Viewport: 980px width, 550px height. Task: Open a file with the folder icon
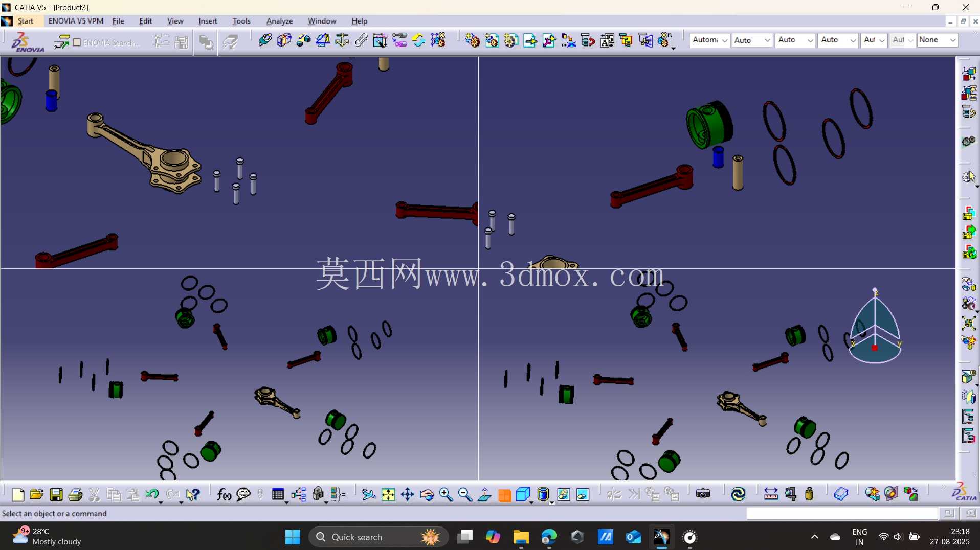[36, 494]
